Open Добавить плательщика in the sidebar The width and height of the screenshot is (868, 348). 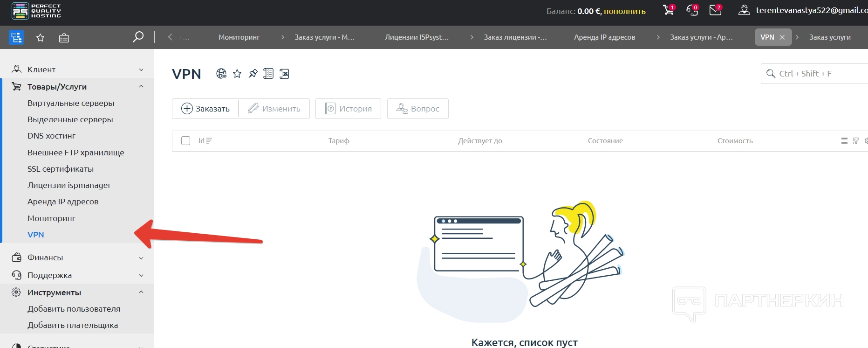(73, 325)
